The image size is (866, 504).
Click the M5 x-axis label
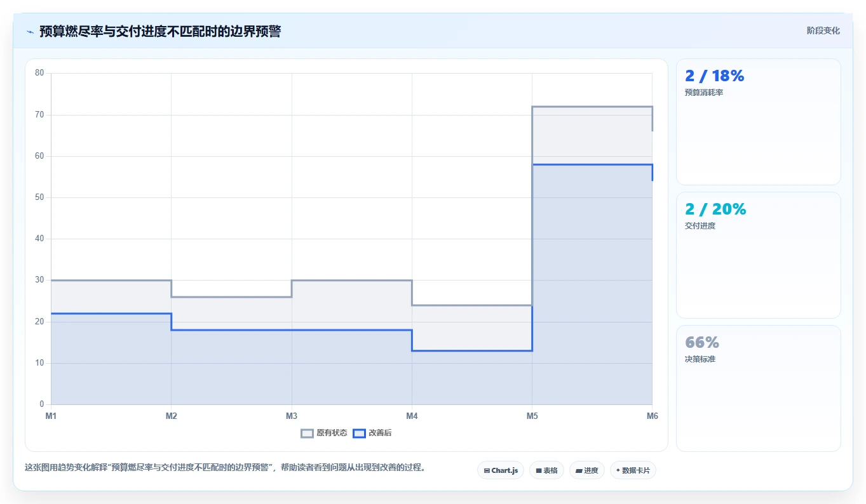point(532,416)
